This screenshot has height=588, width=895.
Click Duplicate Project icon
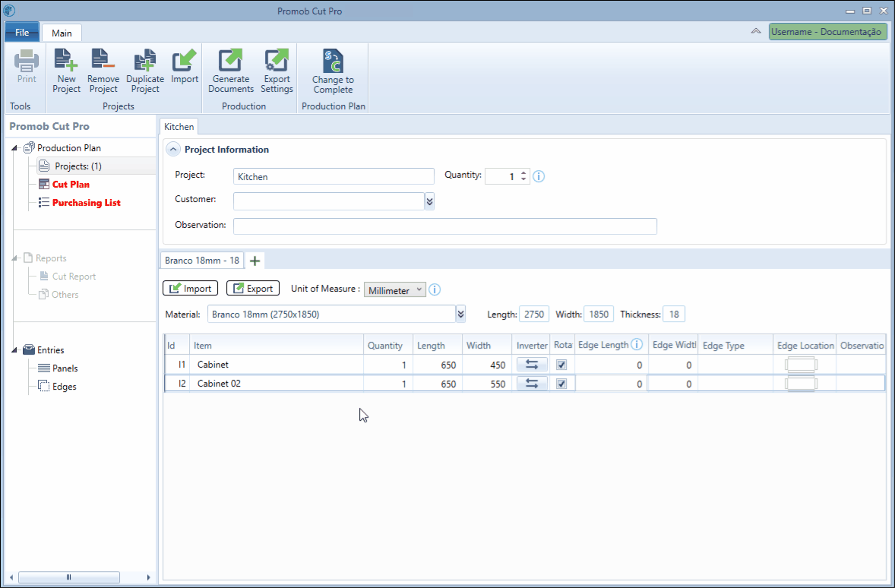pyautogui.click(x=145, y=61)
